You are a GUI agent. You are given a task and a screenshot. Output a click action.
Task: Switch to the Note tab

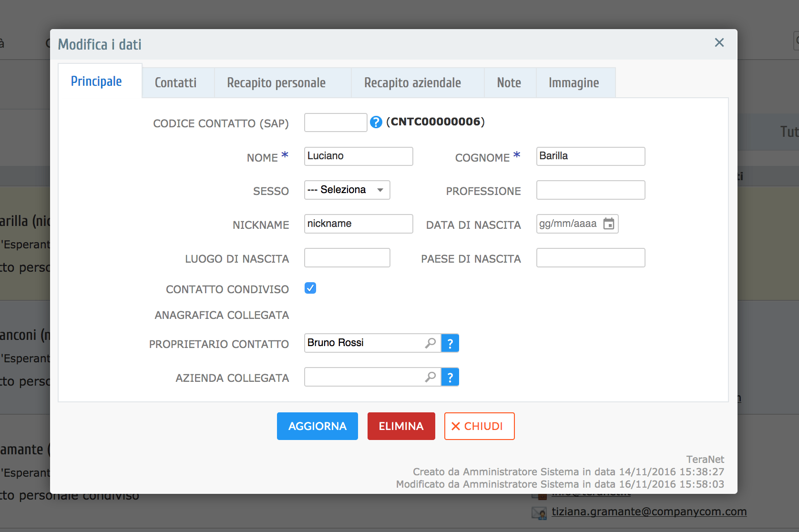(509, 83)
